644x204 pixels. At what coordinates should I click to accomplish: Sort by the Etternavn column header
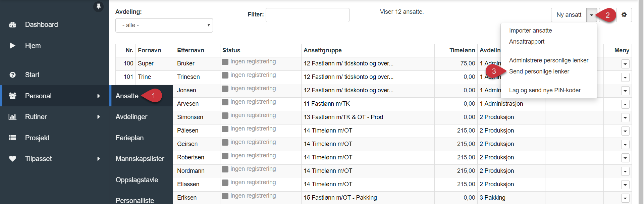[191, 50]
